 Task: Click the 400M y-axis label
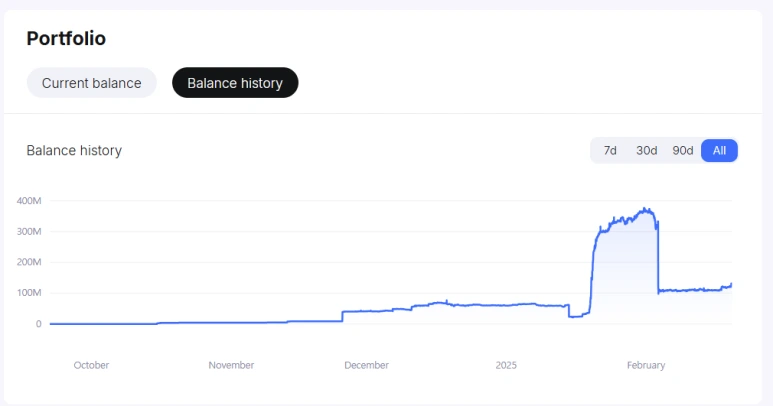29,201
